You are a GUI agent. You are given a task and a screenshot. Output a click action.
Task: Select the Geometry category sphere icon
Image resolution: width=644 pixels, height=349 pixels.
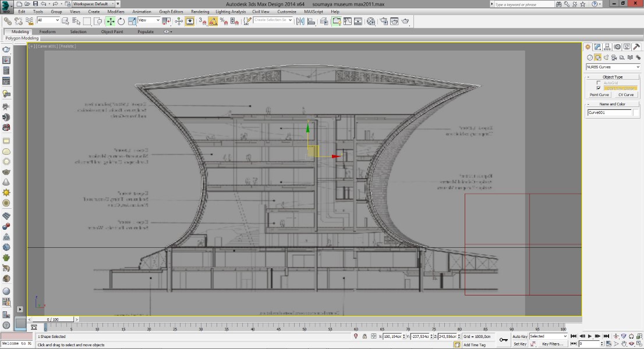point(590,58)
